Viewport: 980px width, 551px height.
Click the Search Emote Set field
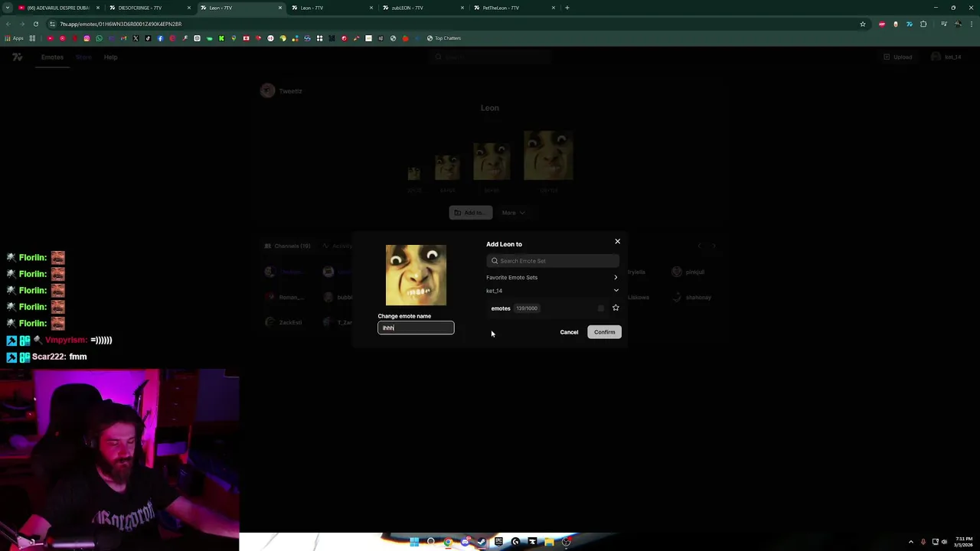(553, 261)
